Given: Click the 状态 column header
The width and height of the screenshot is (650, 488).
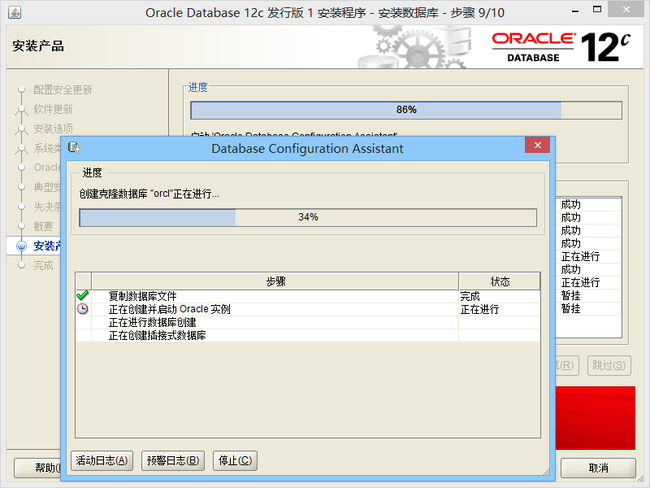Looking at the screenshot, I should coord(500,282).
